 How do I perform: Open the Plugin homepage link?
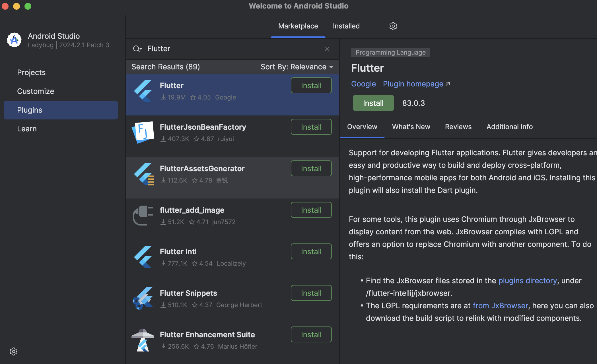(x=413, y=84)
